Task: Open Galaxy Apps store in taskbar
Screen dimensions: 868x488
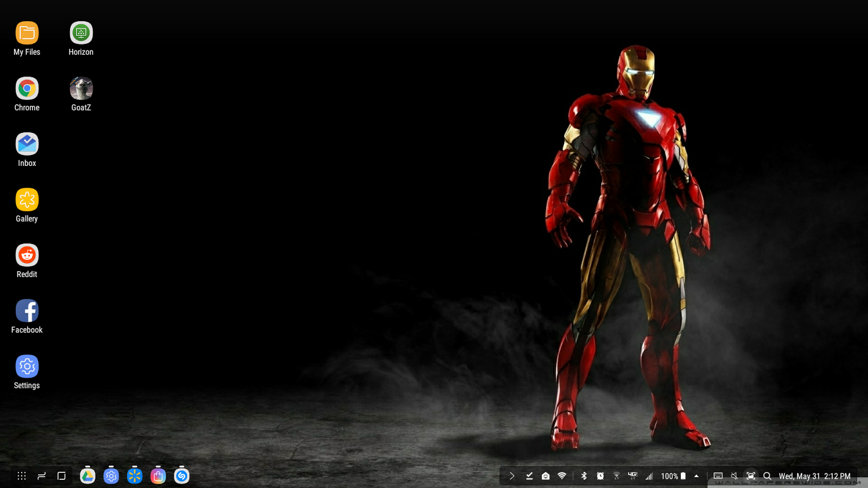Action: point(158,476)
